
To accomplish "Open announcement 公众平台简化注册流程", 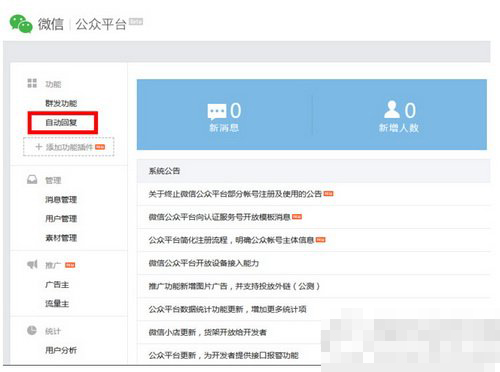I will (x=231, y=240).
